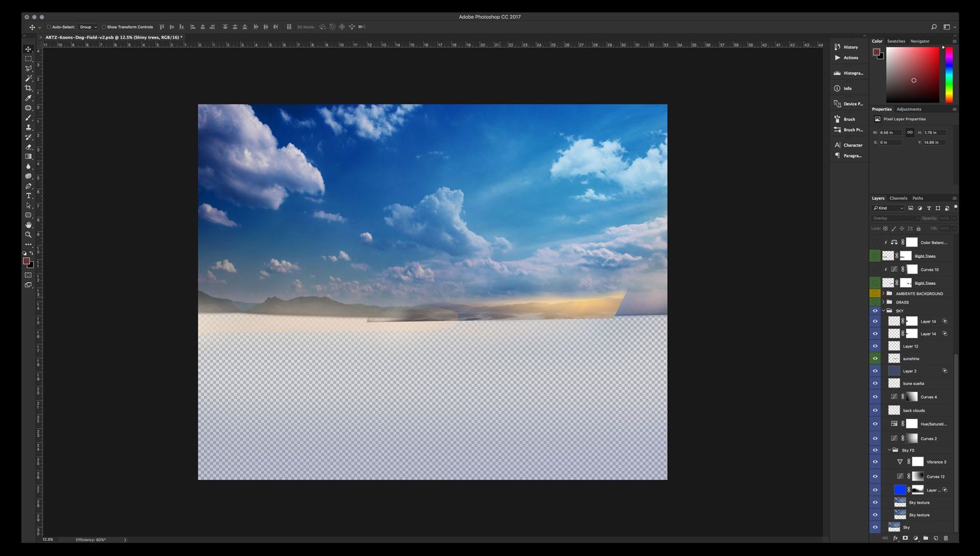Screen dimensions: 980x556
Task: Click the width field in Properties
Action: click(x=890, y=133)
